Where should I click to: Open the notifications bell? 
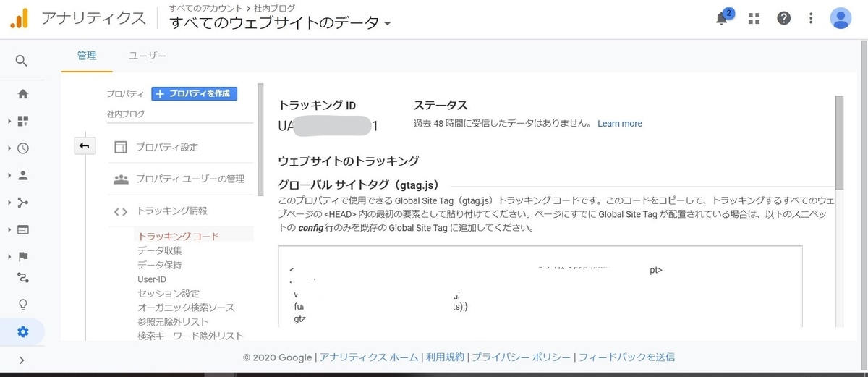coord(722,18)
